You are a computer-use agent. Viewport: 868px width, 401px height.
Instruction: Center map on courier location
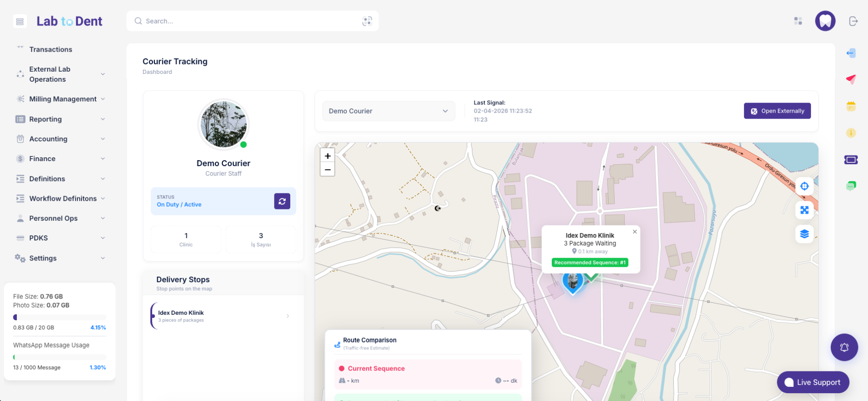pyautogui.click(x=804, y=186)
